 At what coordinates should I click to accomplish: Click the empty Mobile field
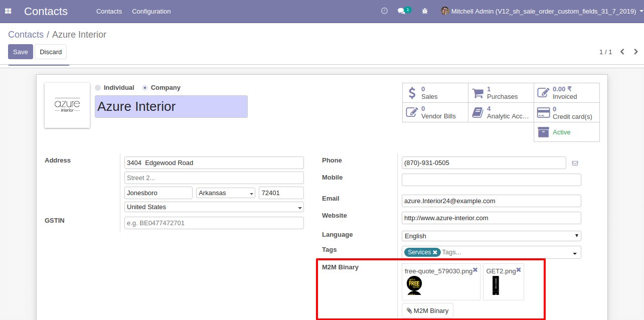[x=492, y=180]
